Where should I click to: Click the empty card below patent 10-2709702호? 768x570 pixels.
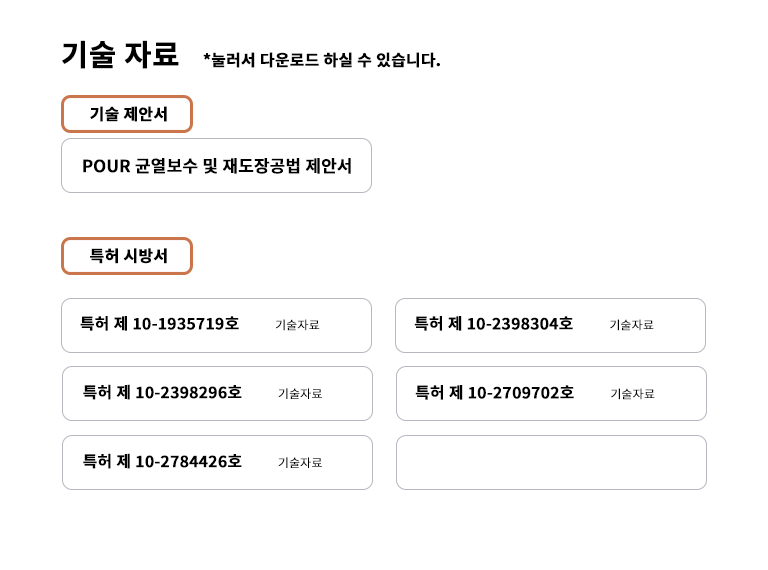coord(551,462)
